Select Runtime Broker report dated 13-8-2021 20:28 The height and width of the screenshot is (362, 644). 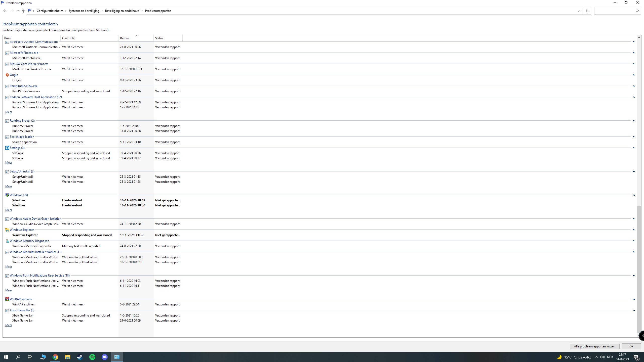[93, 131]
